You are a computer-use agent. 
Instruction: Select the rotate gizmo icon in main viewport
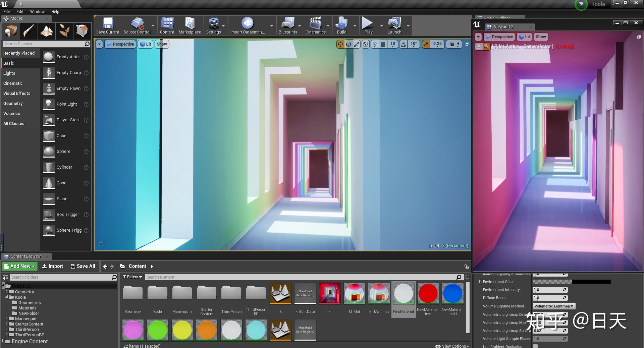click(x=348, y=44)
